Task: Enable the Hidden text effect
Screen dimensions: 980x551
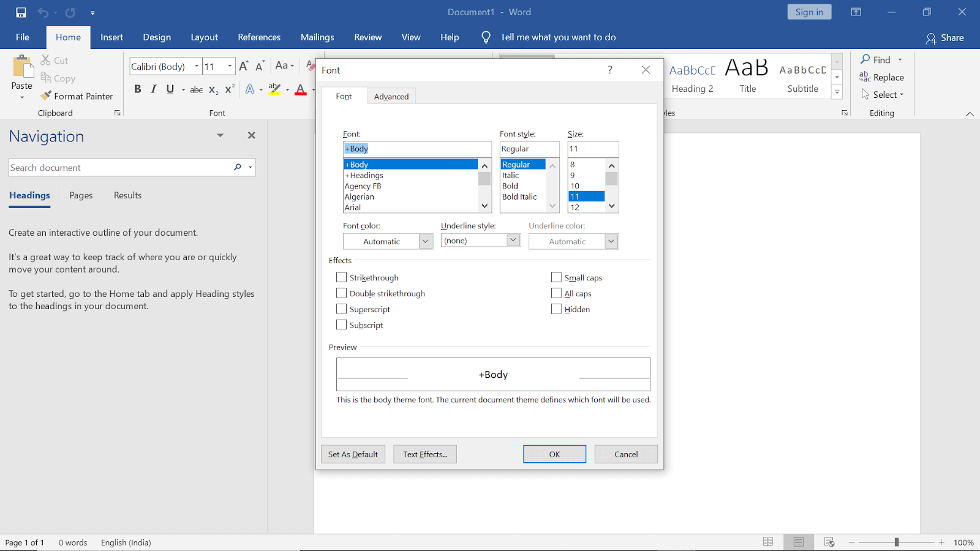Action: pos(556,309)
